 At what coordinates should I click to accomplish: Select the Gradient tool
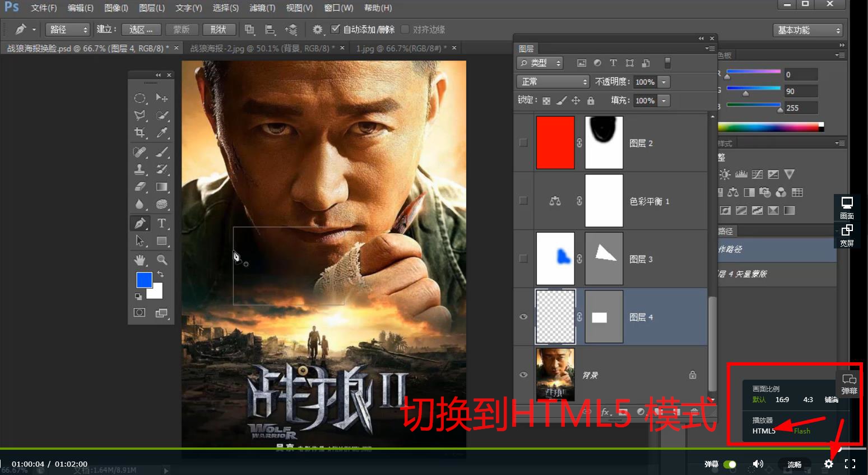(162, 187)
